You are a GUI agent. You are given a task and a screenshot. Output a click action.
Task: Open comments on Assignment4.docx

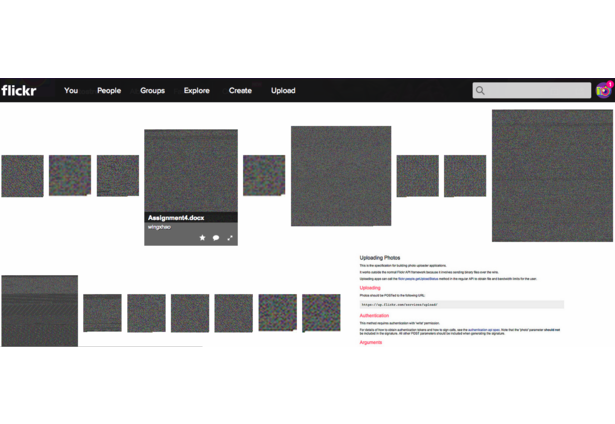tap(216, 238)
